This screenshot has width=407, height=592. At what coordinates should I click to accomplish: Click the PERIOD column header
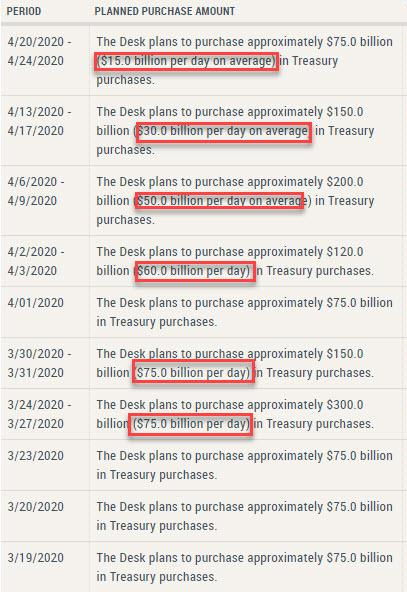[24, 11]
